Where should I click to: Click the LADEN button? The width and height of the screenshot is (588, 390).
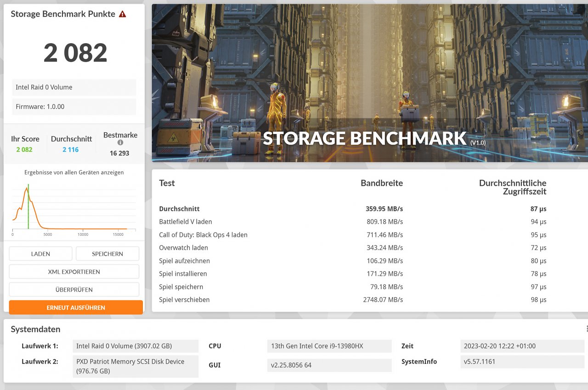point(40,254)
